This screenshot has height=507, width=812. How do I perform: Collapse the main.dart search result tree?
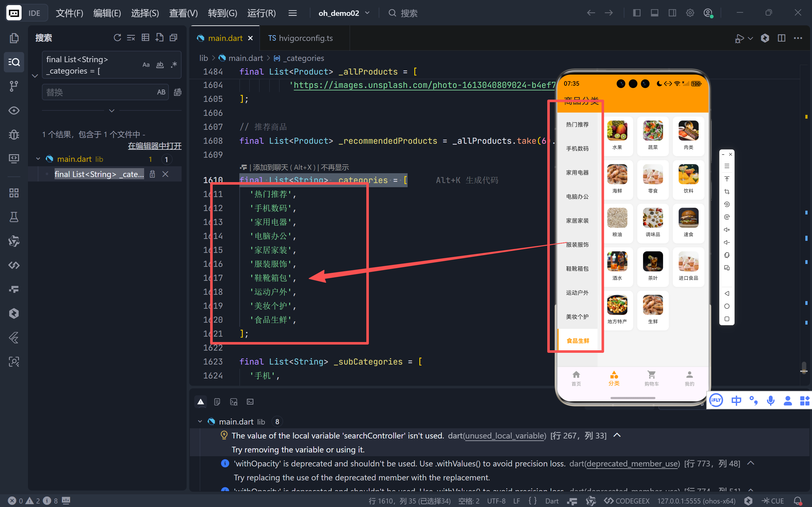coord(38,159)
